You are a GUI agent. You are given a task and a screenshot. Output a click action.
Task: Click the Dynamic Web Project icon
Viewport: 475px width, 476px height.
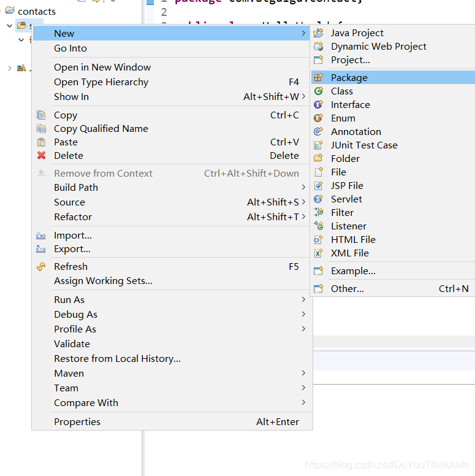318,47
